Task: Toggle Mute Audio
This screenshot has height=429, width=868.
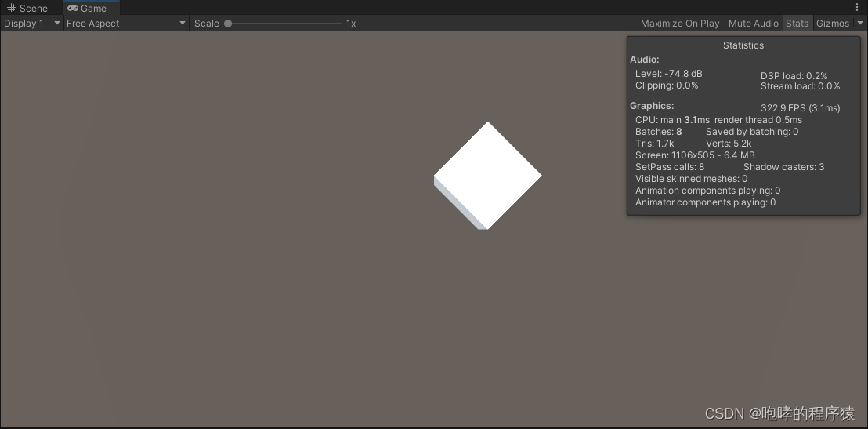Action: click(754, 24)
